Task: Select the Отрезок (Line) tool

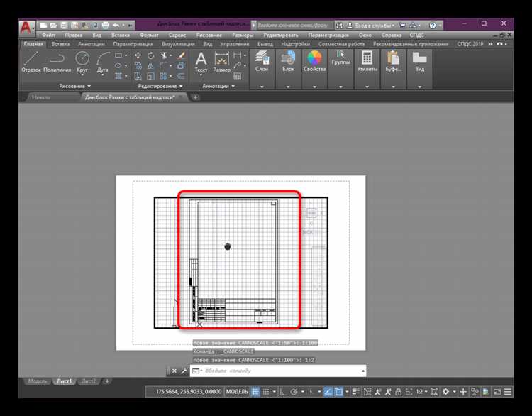Action: 31,62
